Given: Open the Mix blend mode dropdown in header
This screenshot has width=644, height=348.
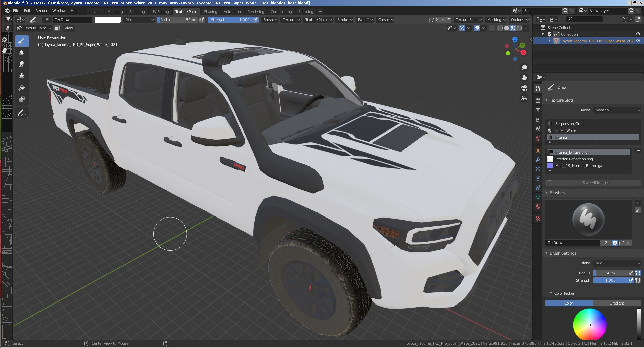Looking at the screenshot, I should coord(139,20).
